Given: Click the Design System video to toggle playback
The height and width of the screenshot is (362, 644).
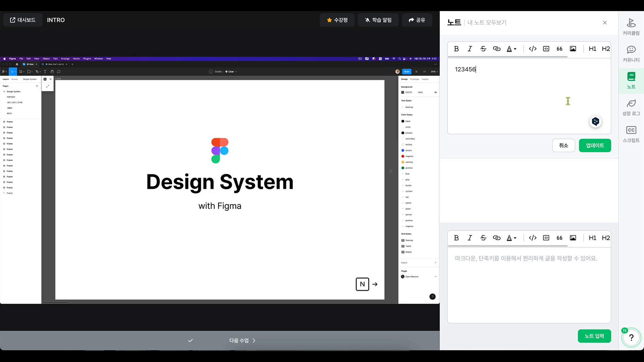Looking at the screenshot, I should pos(220,180).
